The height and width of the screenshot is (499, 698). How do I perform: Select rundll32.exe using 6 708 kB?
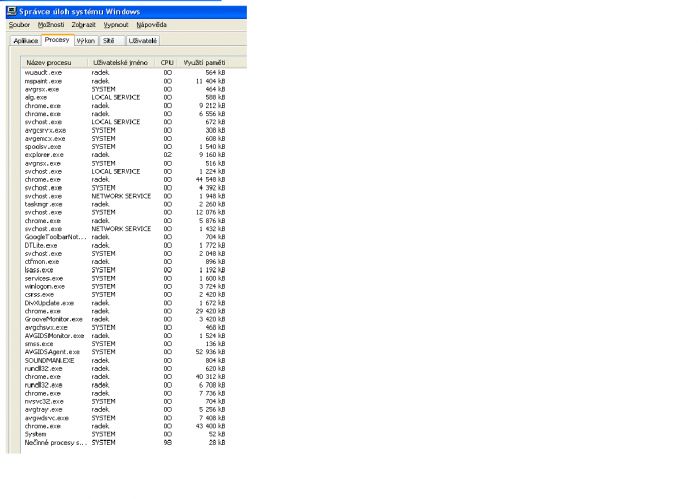click(x=125, y=385)
